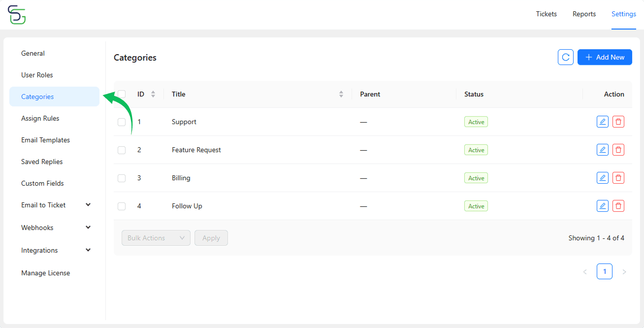Tick the checkbox for Feature Request
This screenshot has height=328, width=644.
pyautogui.click(x=122, y=150)
